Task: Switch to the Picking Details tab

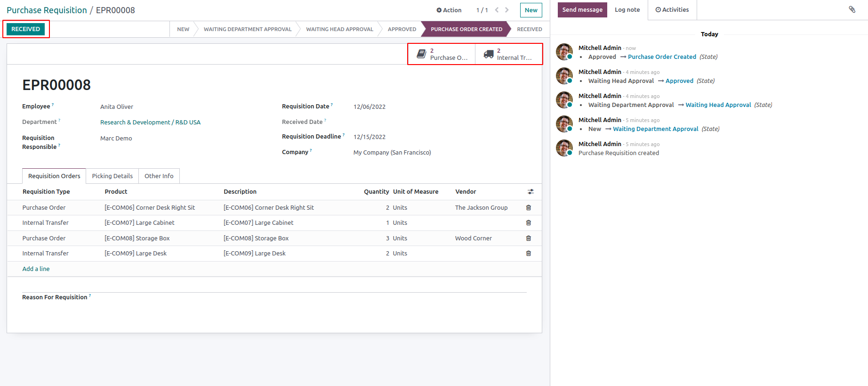Action: click(x=112, y=176)
